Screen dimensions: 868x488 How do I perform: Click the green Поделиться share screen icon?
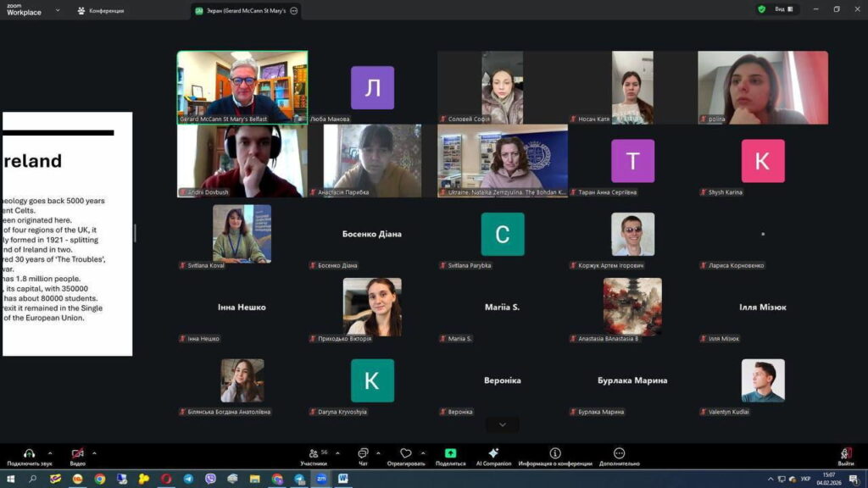450,453
